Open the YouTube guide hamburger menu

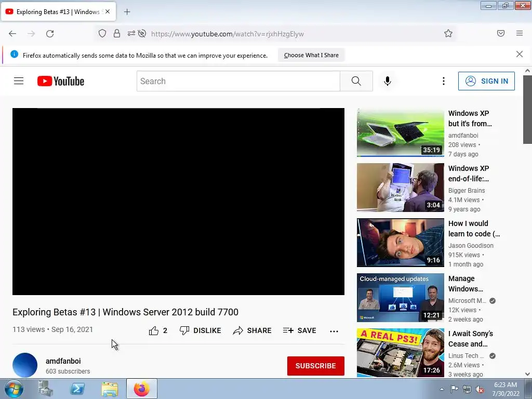tap(19, 81)
